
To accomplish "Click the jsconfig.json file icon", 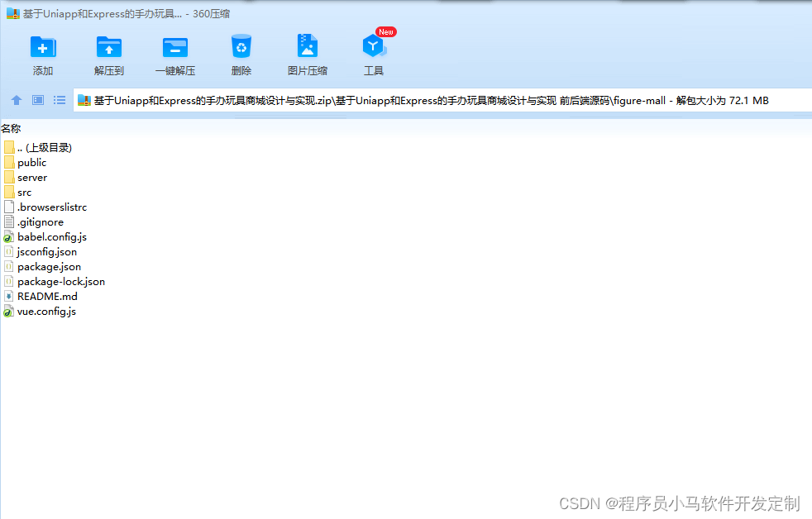I will [9, 252].
